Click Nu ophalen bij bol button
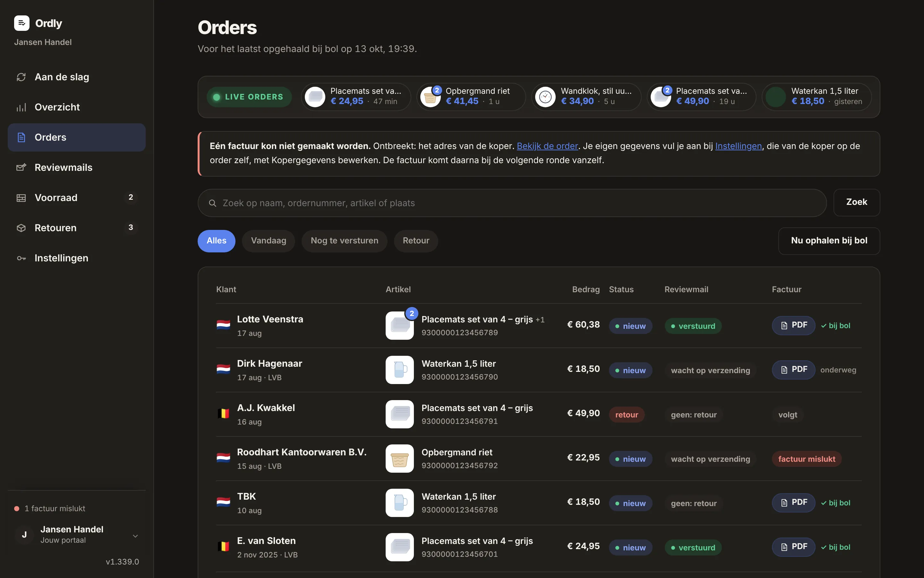924x578 pixels. click(x=829, y=241)
